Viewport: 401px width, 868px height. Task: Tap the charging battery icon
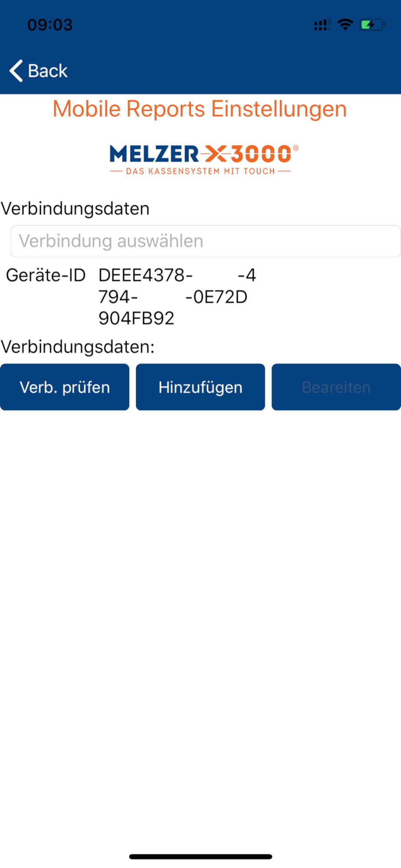tap(372, 25)
